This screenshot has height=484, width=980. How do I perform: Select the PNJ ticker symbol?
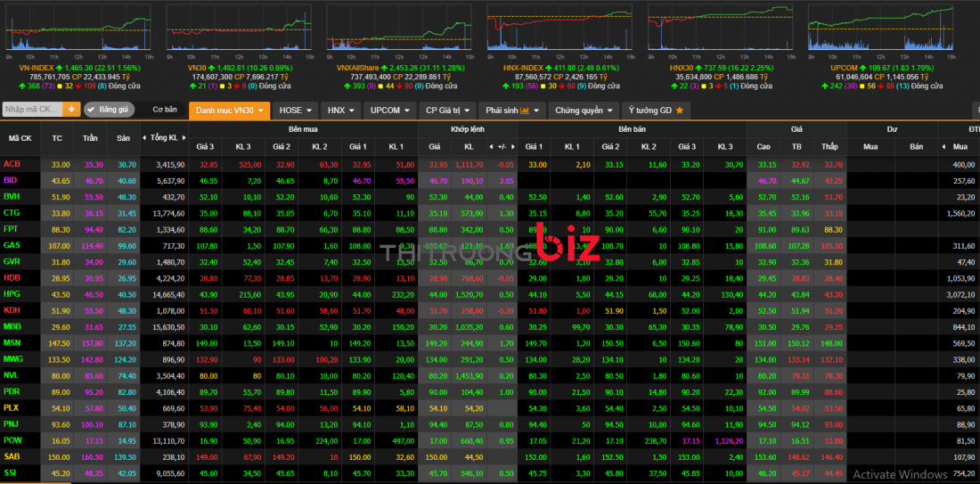click(12, 424)
